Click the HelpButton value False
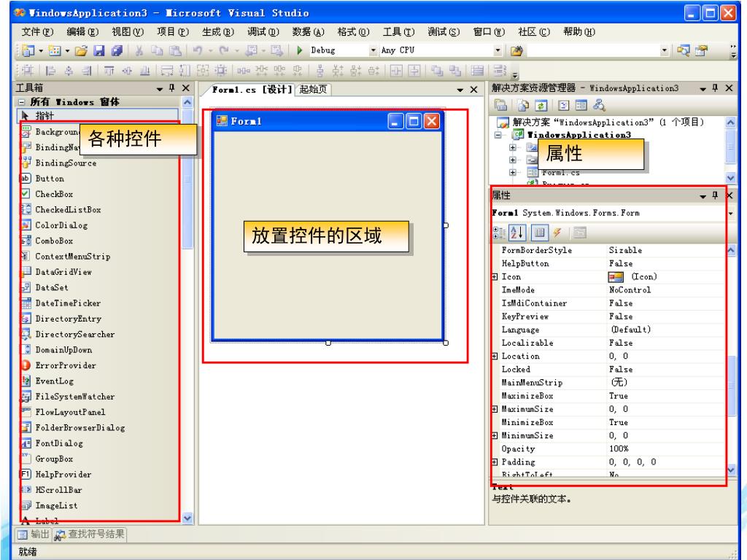 click(x=621, y=263)
